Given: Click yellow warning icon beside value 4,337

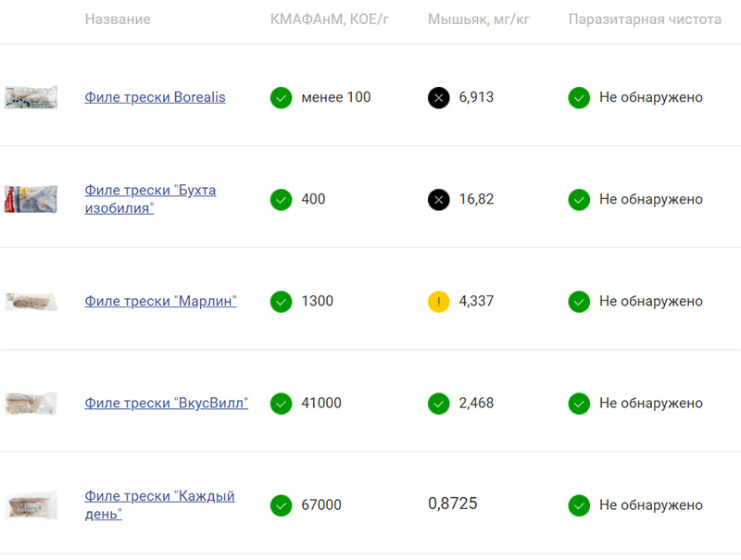Looking at the screenshot, I should tap(439, 301).
